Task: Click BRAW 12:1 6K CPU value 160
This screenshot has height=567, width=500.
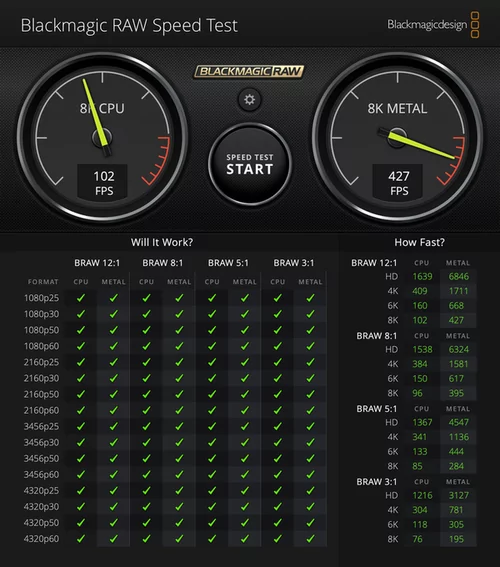Action: click(x=420, y=306)
